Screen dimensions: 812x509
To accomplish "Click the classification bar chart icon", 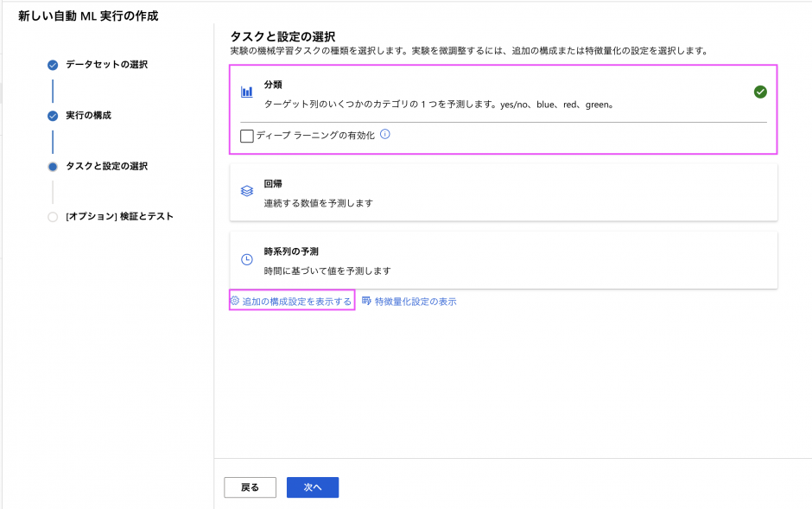I will (247, 92).
